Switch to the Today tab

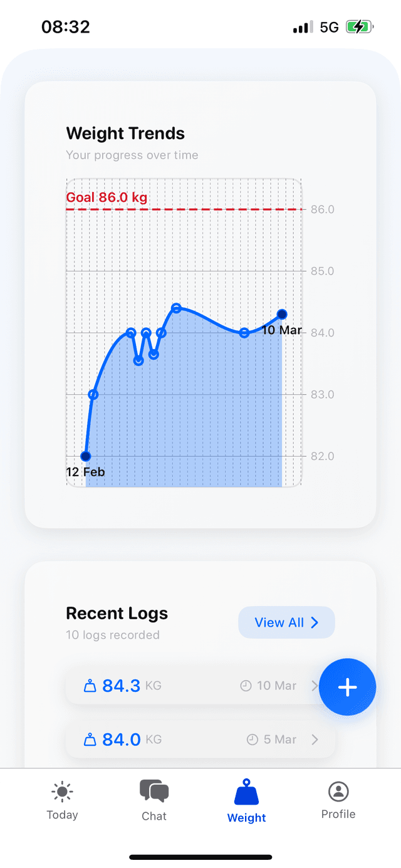pos(61,800)
